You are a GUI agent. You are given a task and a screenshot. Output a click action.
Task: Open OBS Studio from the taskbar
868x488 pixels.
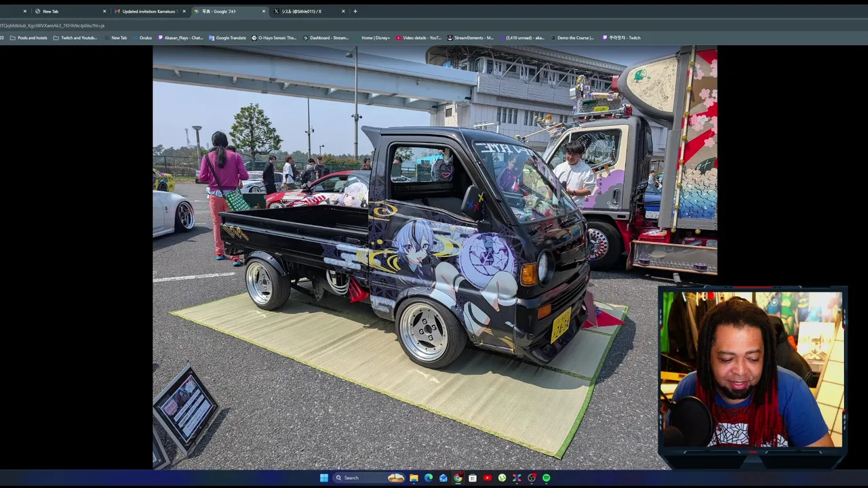pos(532,478)
